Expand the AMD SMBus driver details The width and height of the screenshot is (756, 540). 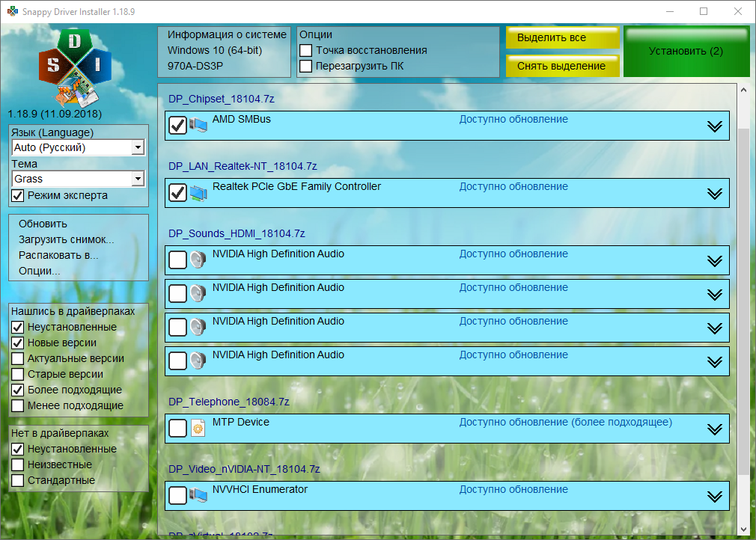coord(715,126)
